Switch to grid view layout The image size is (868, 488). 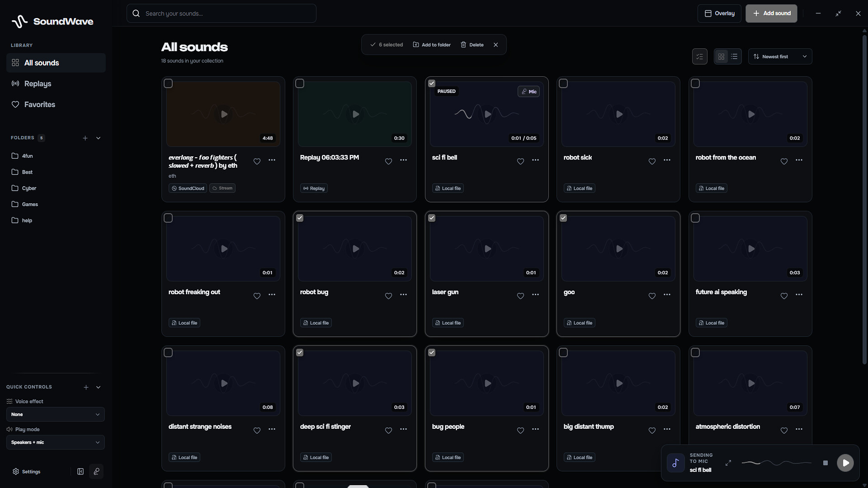click(721, 56)
